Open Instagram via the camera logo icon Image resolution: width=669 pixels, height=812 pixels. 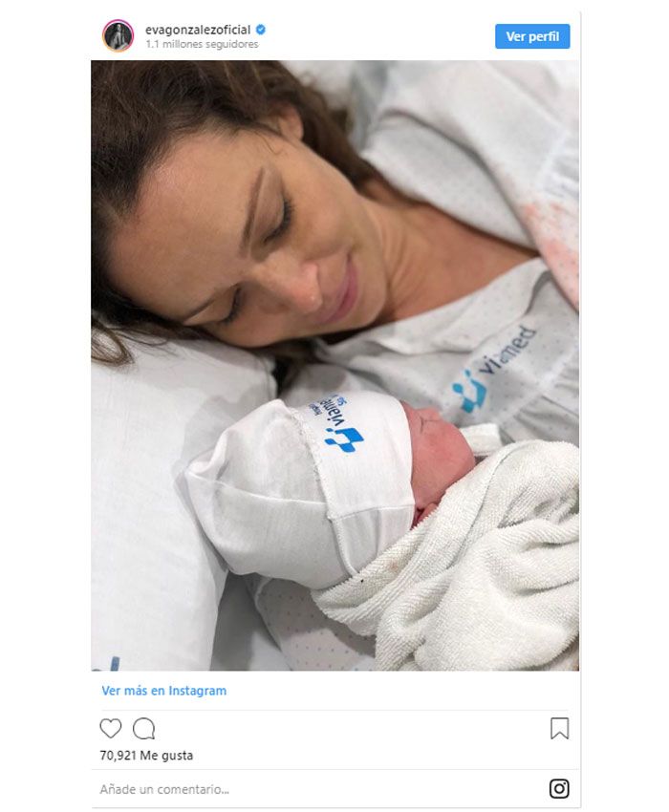[x=559, y=789]
